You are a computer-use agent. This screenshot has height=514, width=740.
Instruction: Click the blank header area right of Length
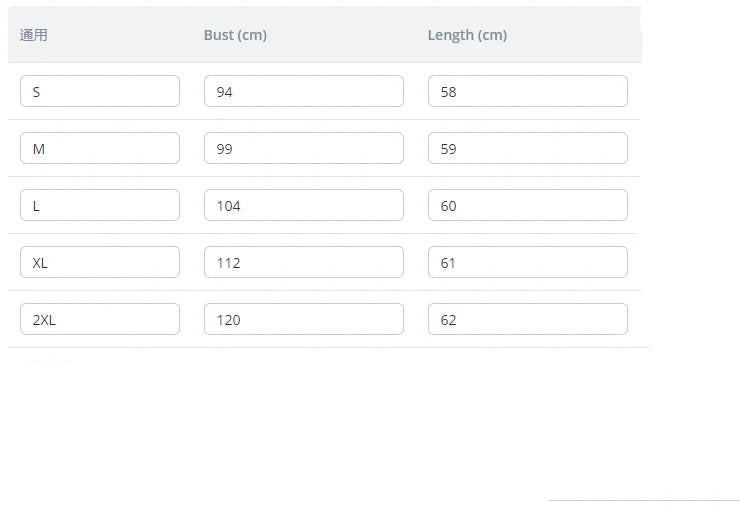590,35
